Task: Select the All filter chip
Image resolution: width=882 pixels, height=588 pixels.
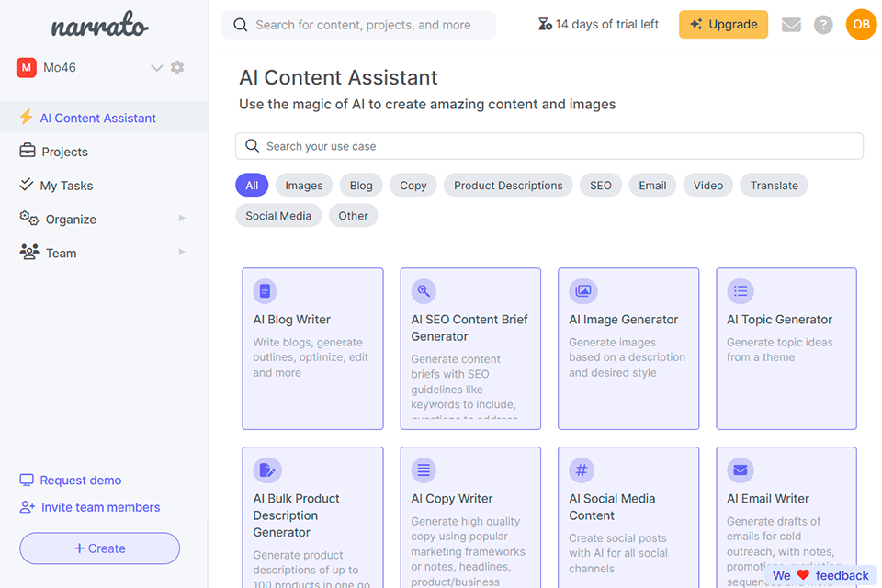Action: coord(252,185)
